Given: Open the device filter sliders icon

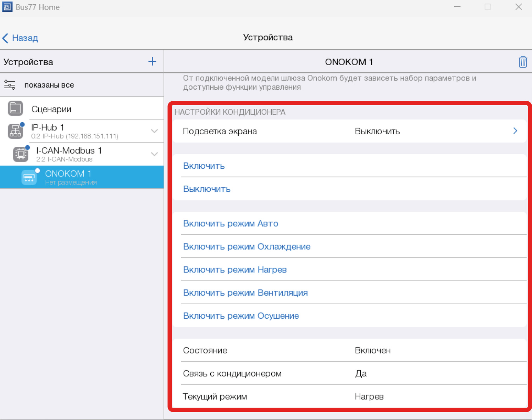Looking at the screenshot, I should click(10, 85).
